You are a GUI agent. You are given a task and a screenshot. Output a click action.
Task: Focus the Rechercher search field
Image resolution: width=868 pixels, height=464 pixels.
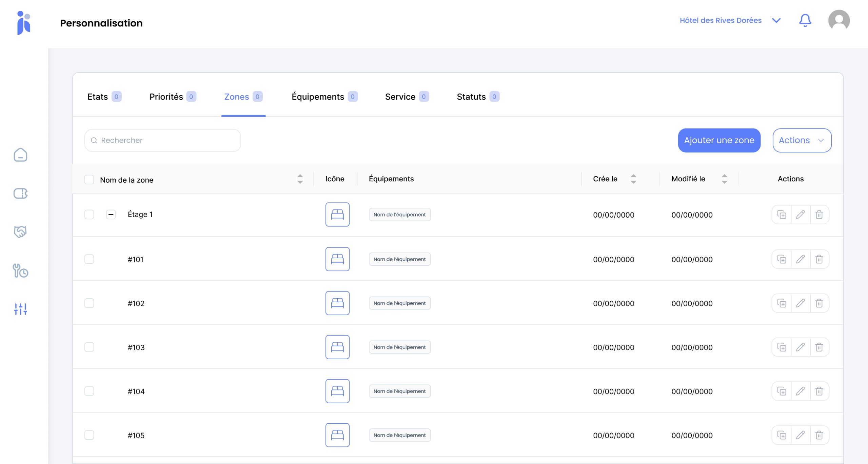163,140
